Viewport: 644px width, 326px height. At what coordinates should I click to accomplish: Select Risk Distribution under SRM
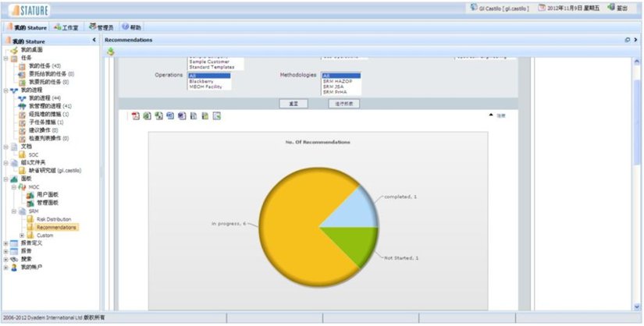point(54,219)
